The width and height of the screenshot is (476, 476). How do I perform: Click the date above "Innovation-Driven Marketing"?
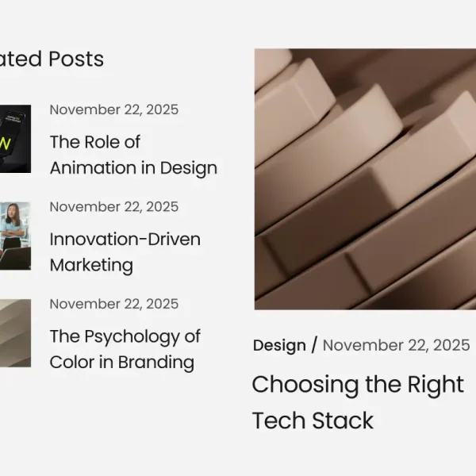113,207
